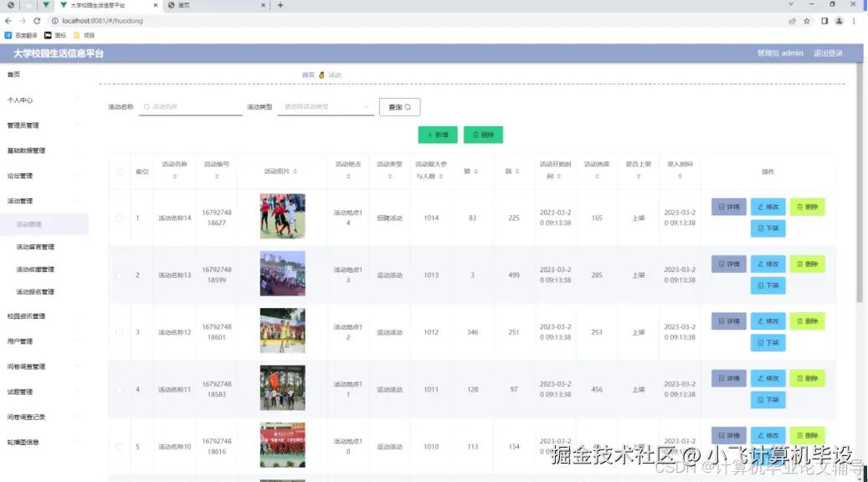Sort the table by 活动地点 column
This screenshot has height=482, width=868.
pos(348,177)
